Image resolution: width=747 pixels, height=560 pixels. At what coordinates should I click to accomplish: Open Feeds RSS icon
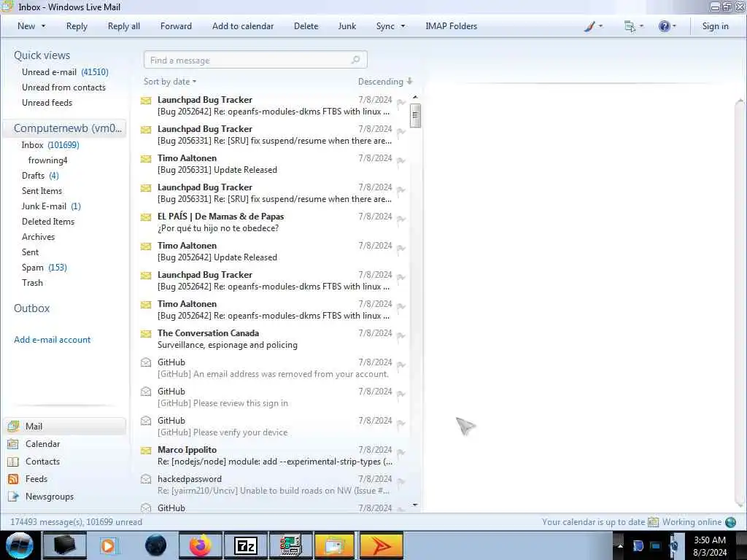[x=13, y=479]
